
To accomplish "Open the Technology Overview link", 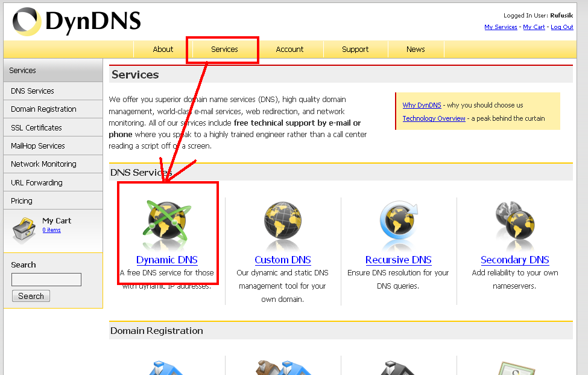I will click(x=434, y=118).
